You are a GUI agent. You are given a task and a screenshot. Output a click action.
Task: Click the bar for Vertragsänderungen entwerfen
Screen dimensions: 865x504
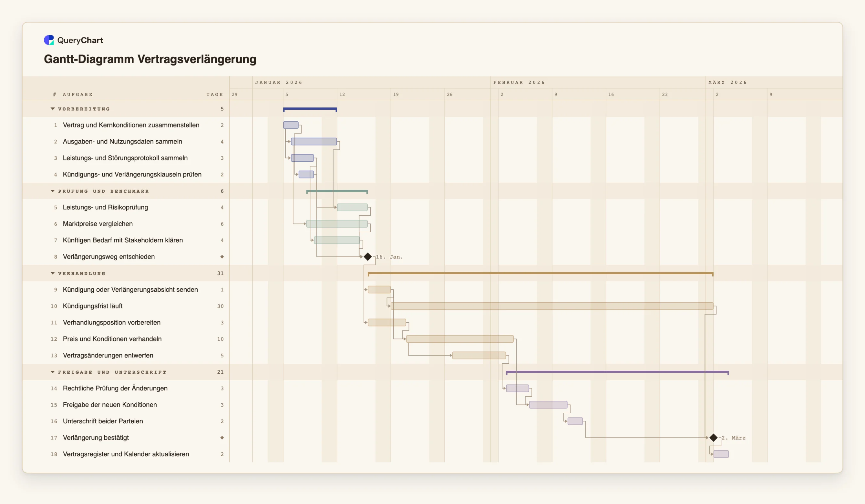(x=479, y=356)
